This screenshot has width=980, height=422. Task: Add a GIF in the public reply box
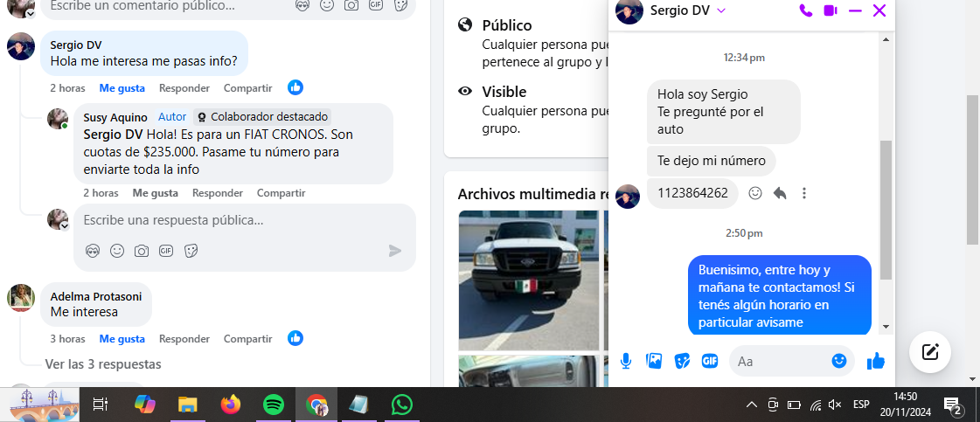(x=165, y=251)
